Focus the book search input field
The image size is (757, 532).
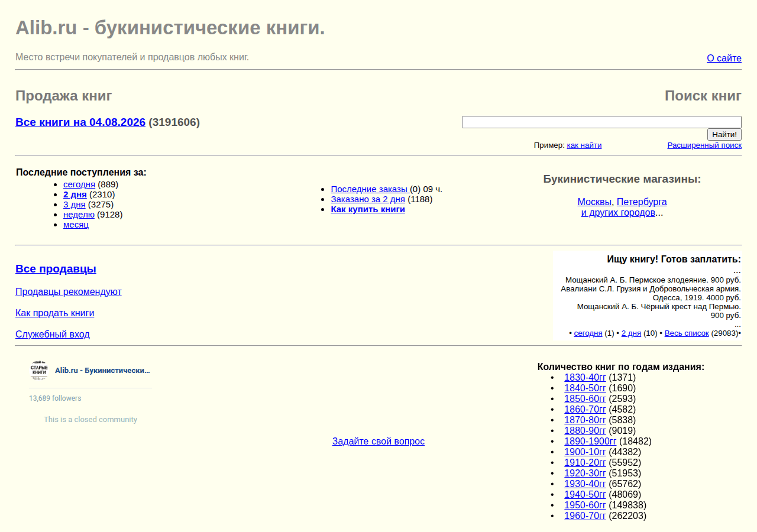pos(601,122)
